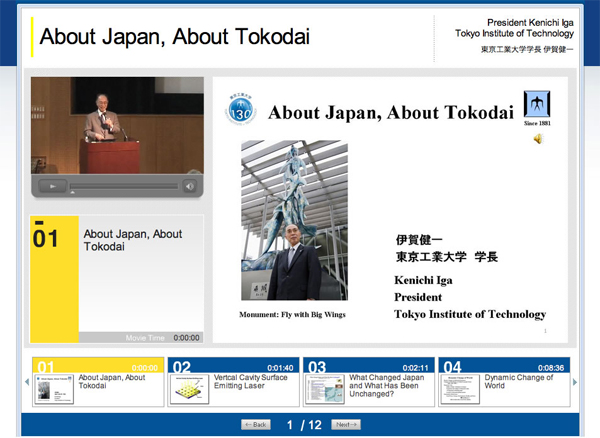Image resolution: width=600 pixels, height=438 pixels.
Task: Click the slide 04 thumbnail image
Action: (x=460, y=389)
